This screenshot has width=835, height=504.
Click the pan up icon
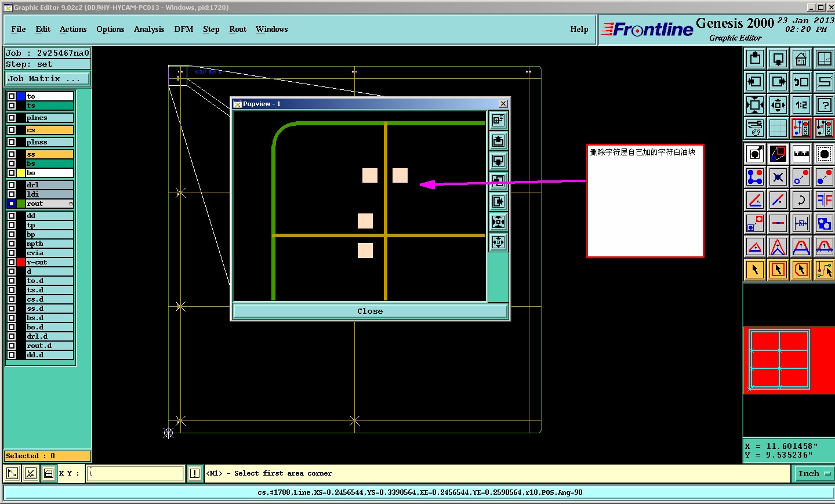pos(755,59)
